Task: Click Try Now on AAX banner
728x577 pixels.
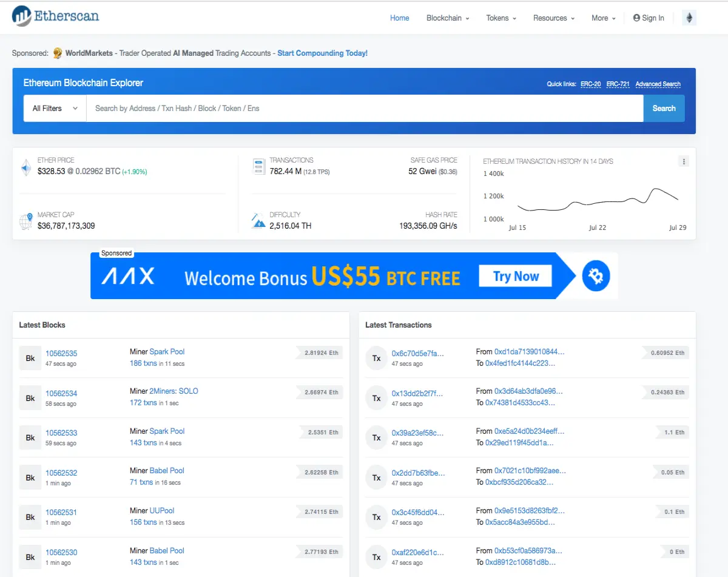Action: [x=516, y=277]
